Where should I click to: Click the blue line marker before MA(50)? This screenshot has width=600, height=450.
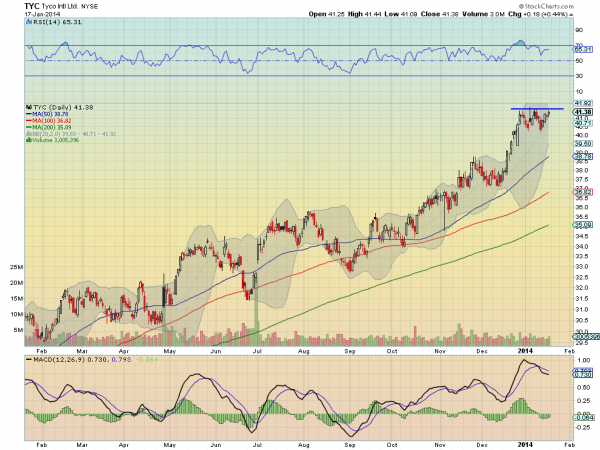(x=29, y=114)
